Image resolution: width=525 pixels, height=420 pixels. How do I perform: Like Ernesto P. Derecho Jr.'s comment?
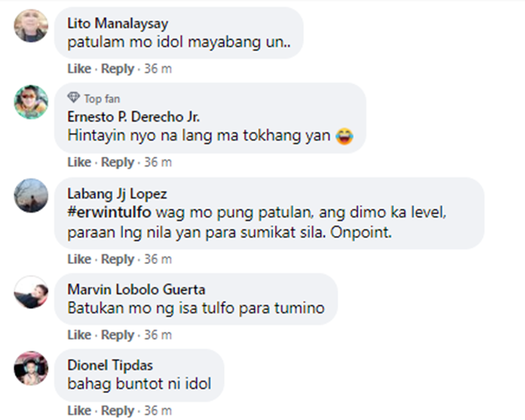coord(79,162)
